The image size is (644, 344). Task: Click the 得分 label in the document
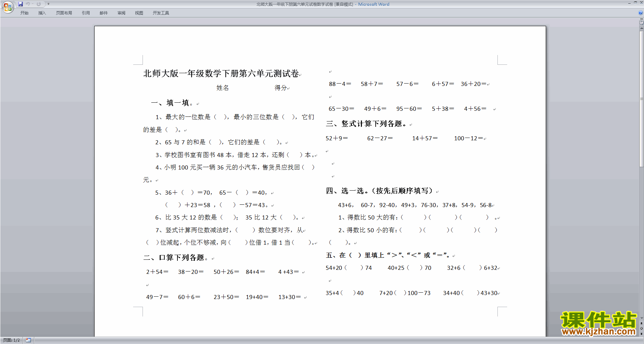[281, 88]
